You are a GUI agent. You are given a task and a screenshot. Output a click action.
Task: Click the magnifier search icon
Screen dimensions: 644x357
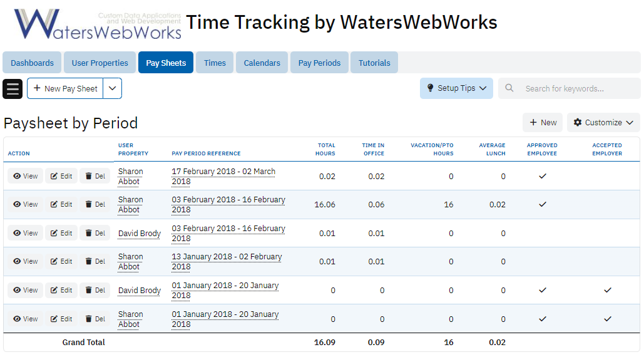point(509,88)
